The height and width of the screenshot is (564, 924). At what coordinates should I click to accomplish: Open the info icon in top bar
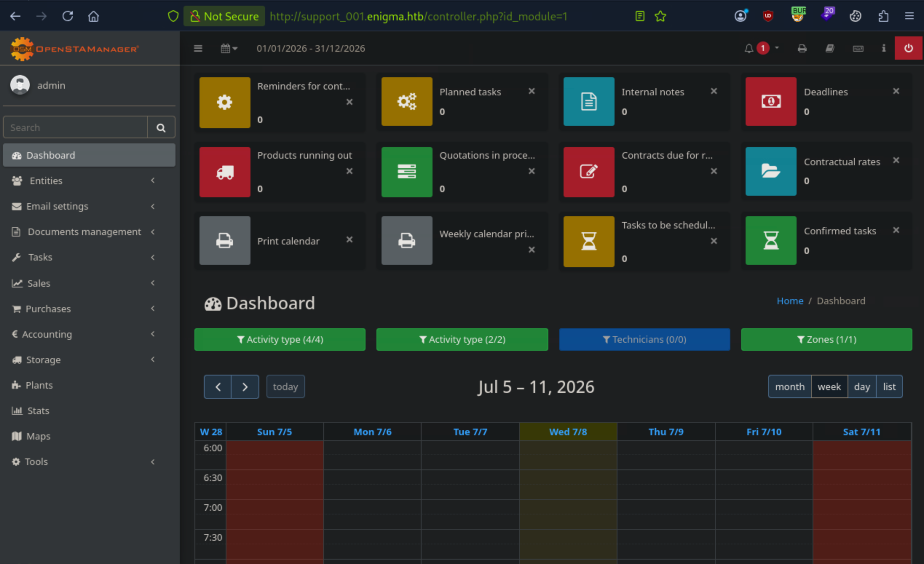(884, 48)
